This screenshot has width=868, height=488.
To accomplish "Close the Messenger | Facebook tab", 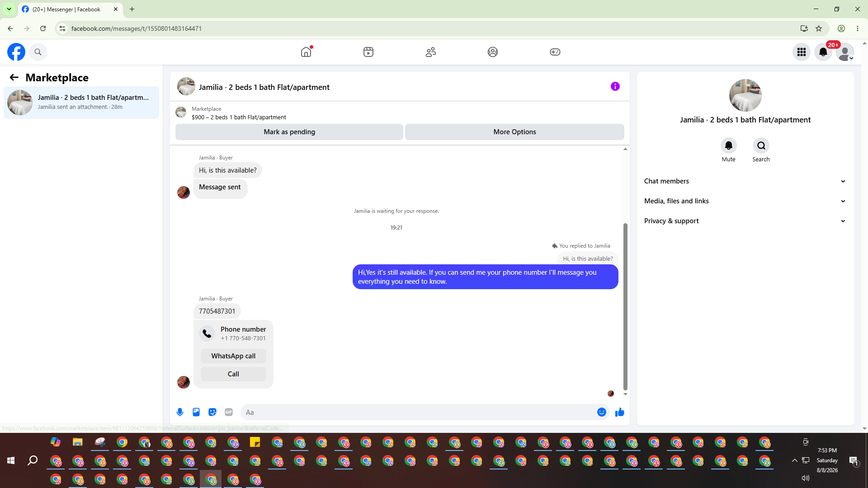I will (x=116, y=9).
